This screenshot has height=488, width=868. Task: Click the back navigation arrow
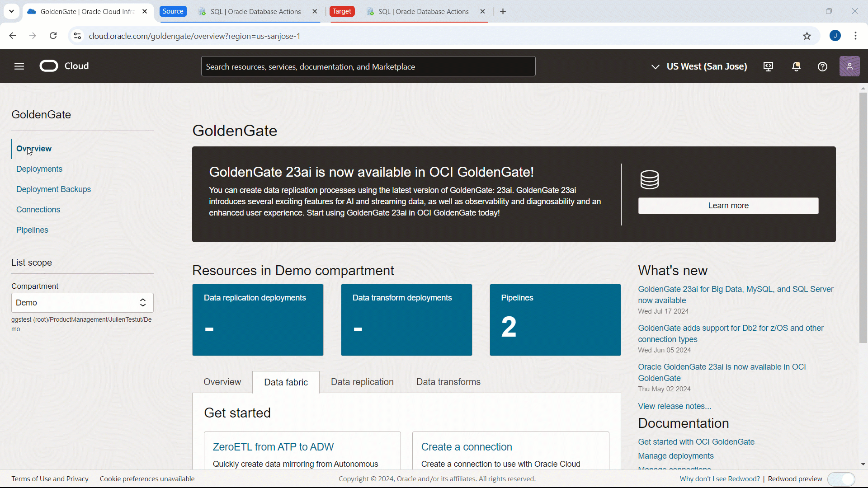coord(12,36)
